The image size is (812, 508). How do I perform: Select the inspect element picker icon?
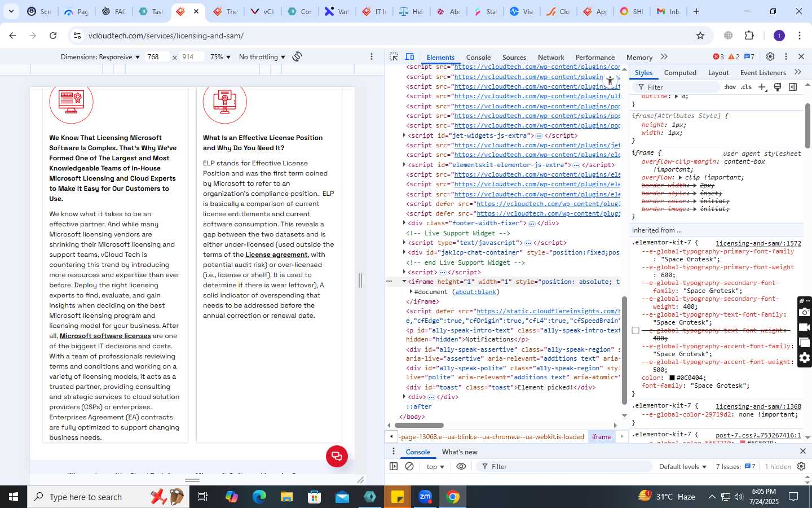394,56
